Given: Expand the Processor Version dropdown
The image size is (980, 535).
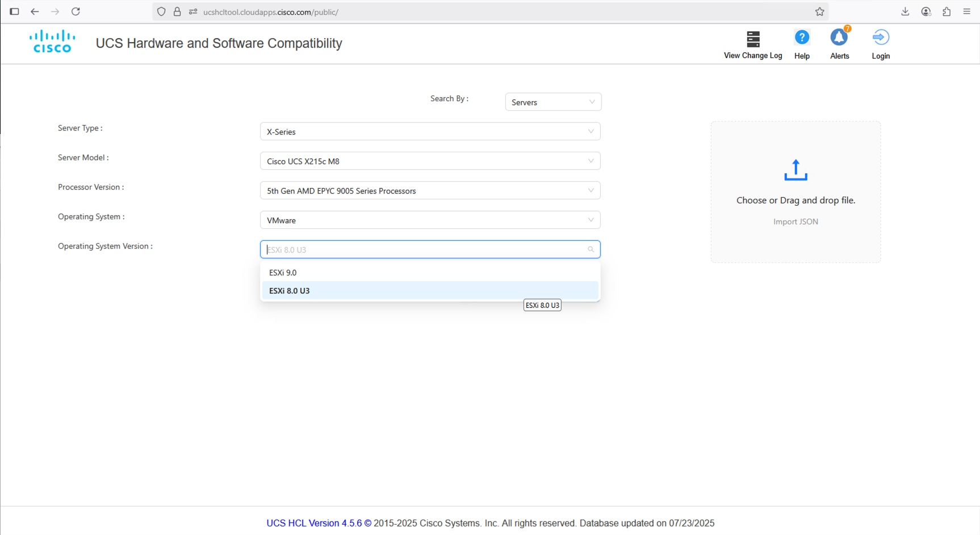Looking at the screenshot, I should pos(429,190).
